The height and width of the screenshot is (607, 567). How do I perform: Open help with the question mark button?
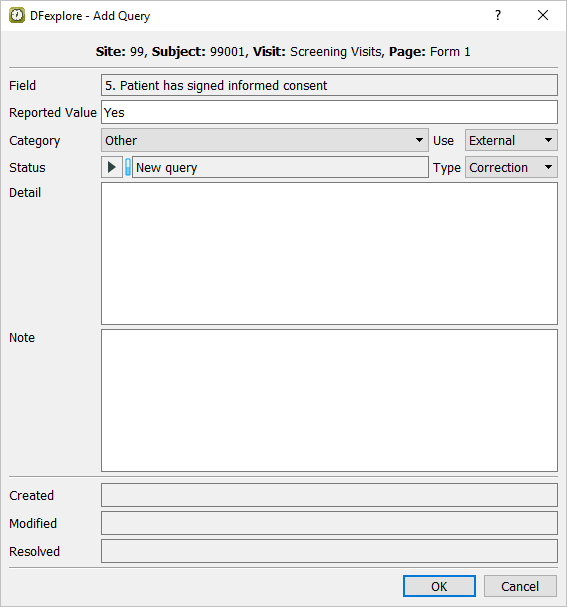point(498,15)
